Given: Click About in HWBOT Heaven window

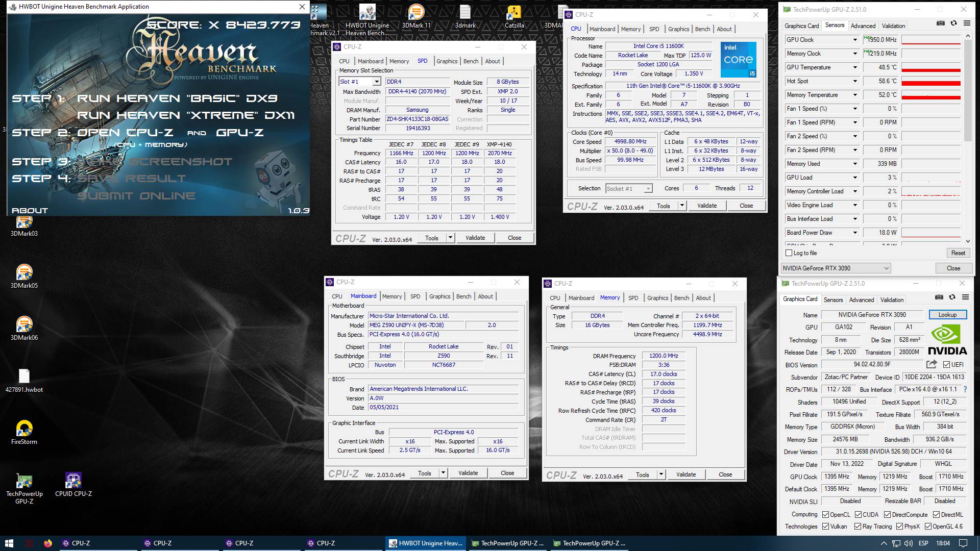Looking at the screenshot, I should [x=30, y=211].
